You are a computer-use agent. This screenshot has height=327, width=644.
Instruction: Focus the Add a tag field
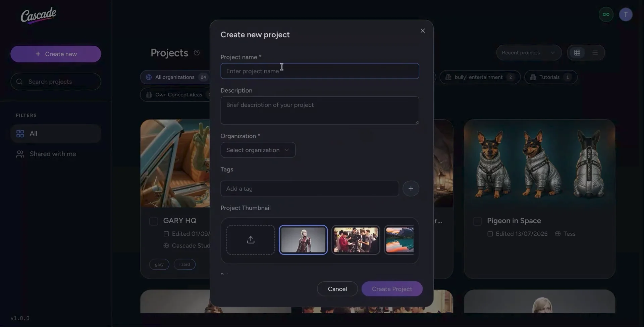tap(310, 189)
